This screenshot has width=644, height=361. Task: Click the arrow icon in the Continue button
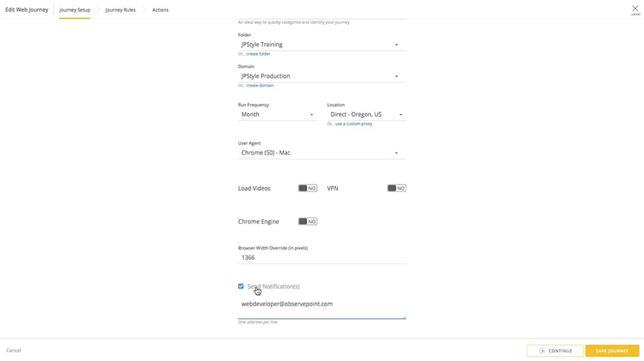point(542,351)
